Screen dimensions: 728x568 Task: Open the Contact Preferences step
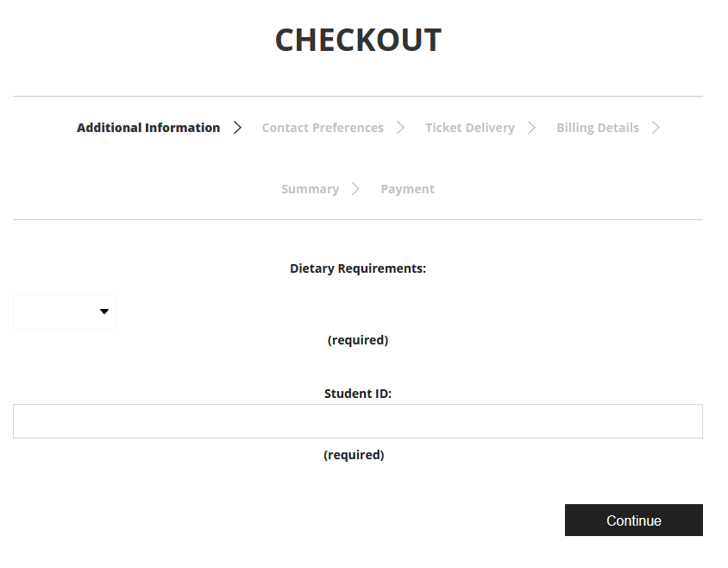[323, 128]
